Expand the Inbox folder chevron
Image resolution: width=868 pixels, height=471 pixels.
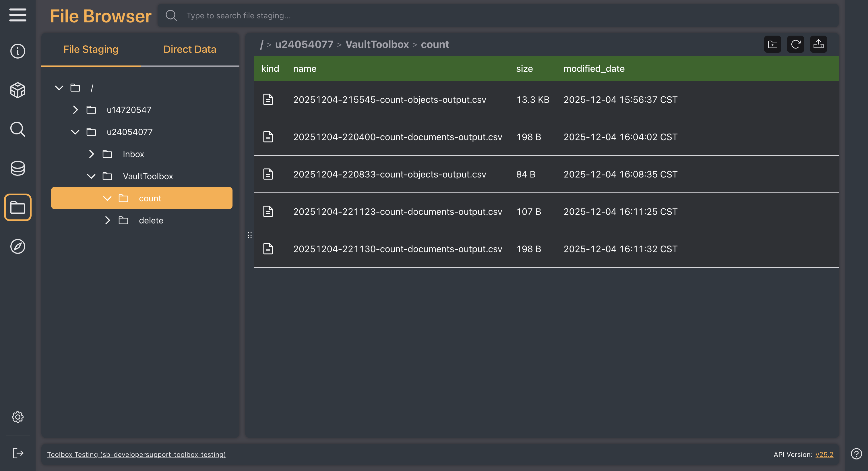coord(91,154)
